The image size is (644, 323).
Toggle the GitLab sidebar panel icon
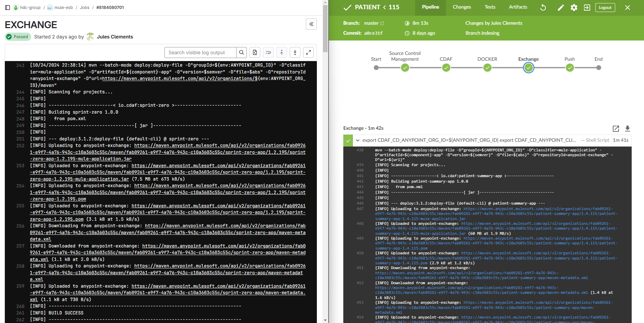click(x=8, y=8)
